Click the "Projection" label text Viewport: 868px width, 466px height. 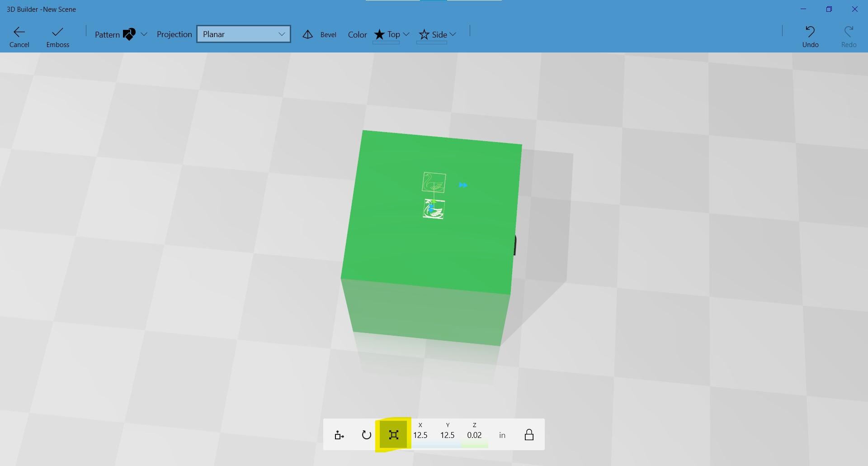(175, 34)
